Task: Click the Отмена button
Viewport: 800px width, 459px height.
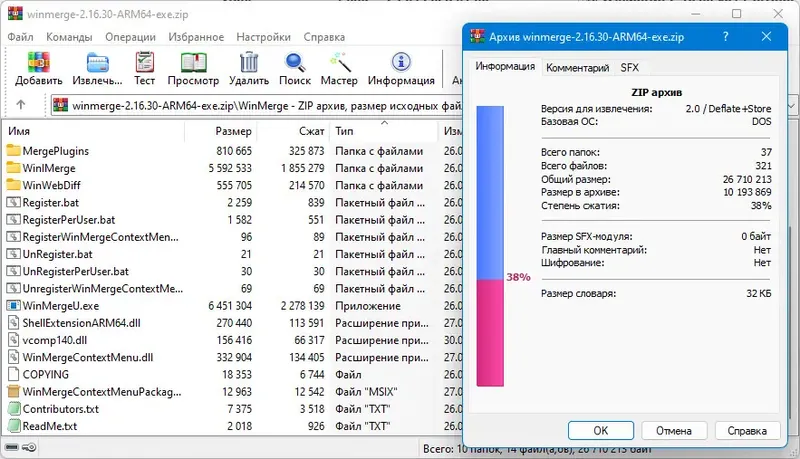Action: (x=673, y=430)
